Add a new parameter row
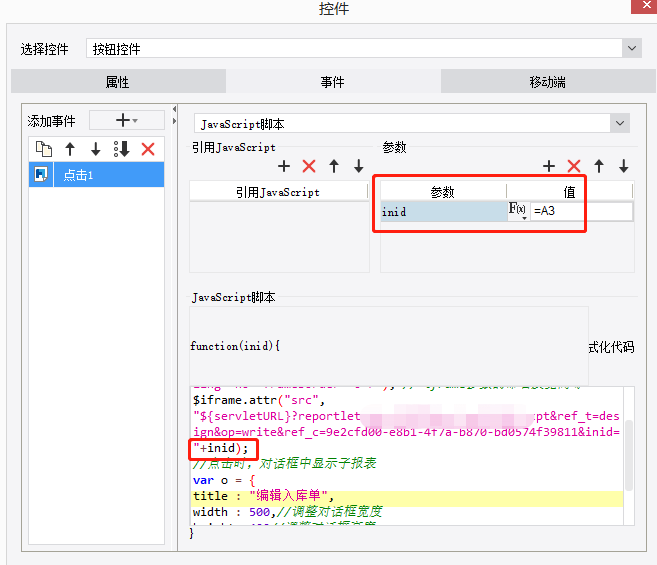 click(549, 166)
